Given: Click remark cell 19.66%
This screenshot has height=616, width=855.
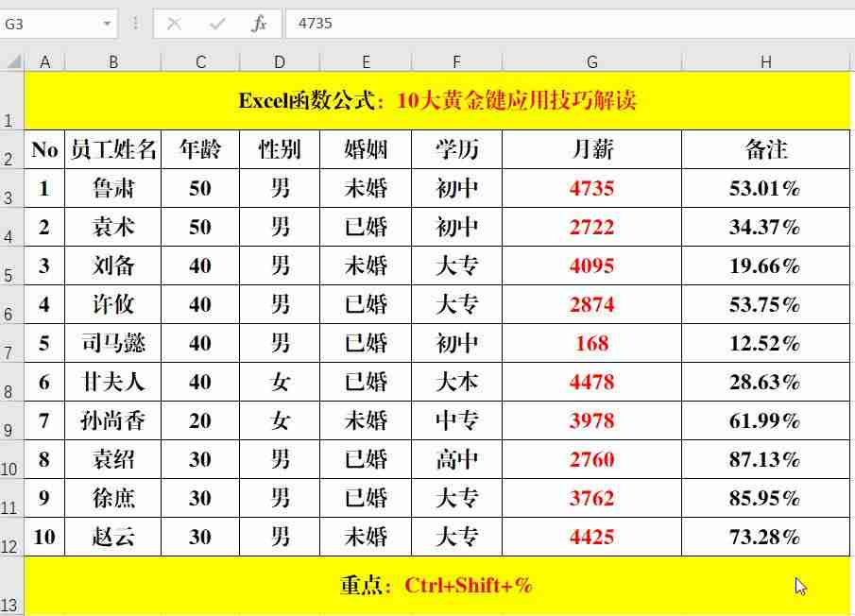Looking at the screenshot, I should tap(765, 265).
